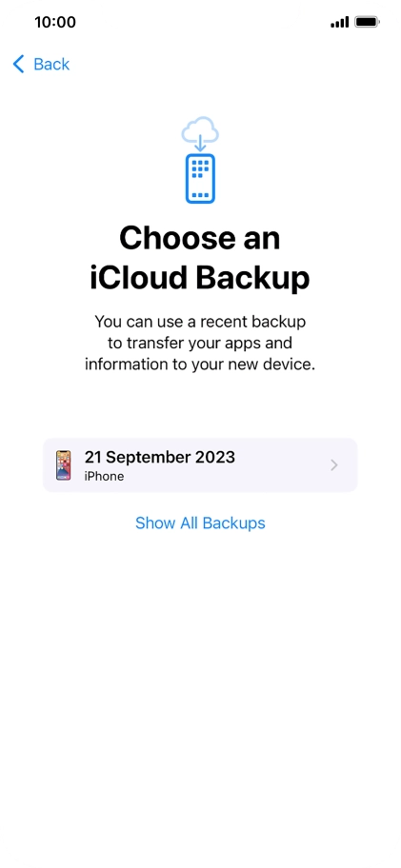Tap the iPhone thumbnail in the backup row
The image size is (401, 868).
point(64,465)
